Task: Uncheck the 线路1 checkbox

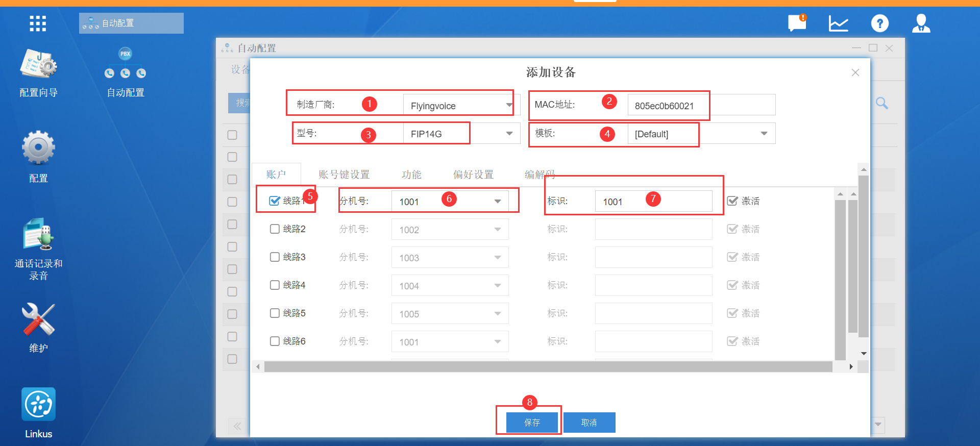Action: coord(275,201)
